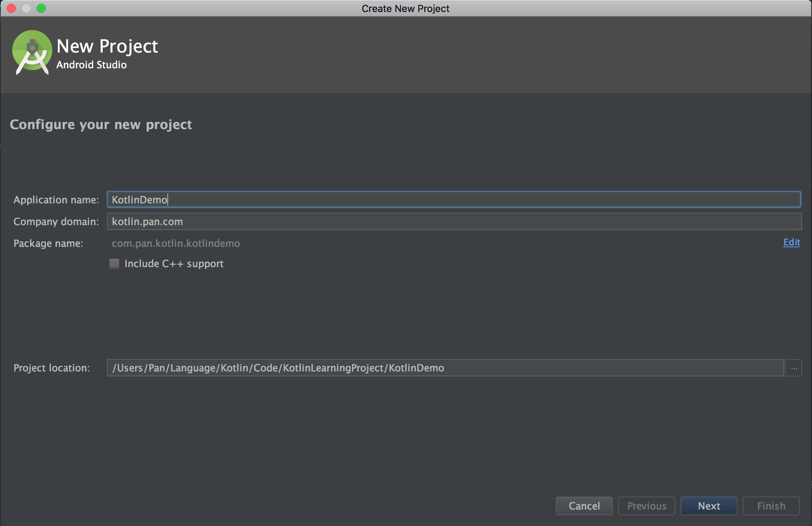This screenshot has width=812, height=526.
Task: Enable Include C++ support checkbox
Action: pyautogui.click(x=114, y=263)
